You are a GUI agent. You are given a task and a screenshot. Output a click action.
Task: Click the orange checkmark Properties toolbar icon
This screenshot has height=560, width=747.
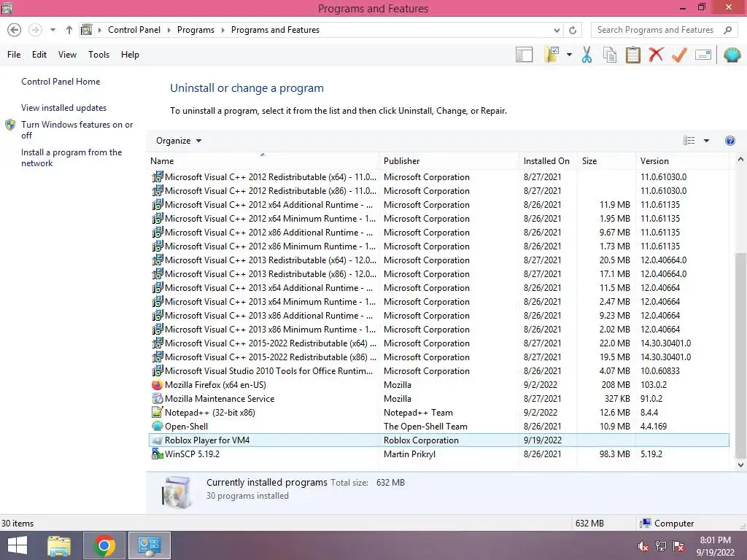coord(679,55)
